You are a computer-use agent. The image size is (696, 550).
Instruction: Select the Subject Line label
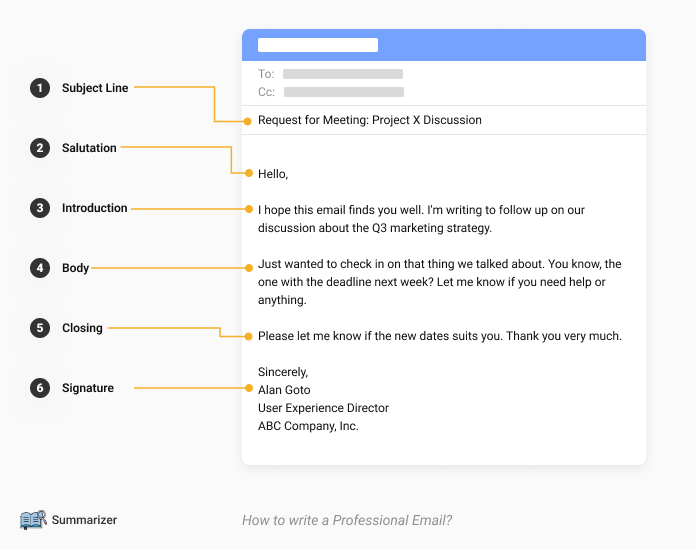click(95, 88)
